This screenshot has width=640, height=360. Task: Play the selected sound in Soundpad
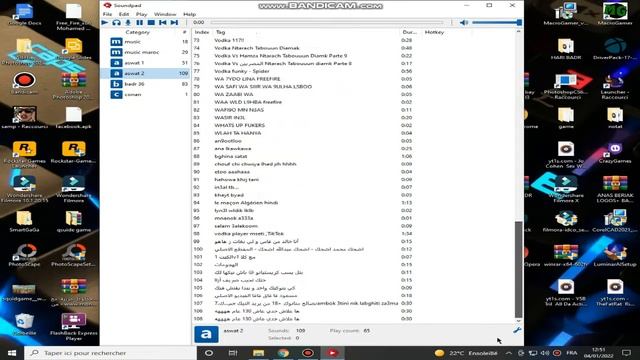[x=105, y=22]
